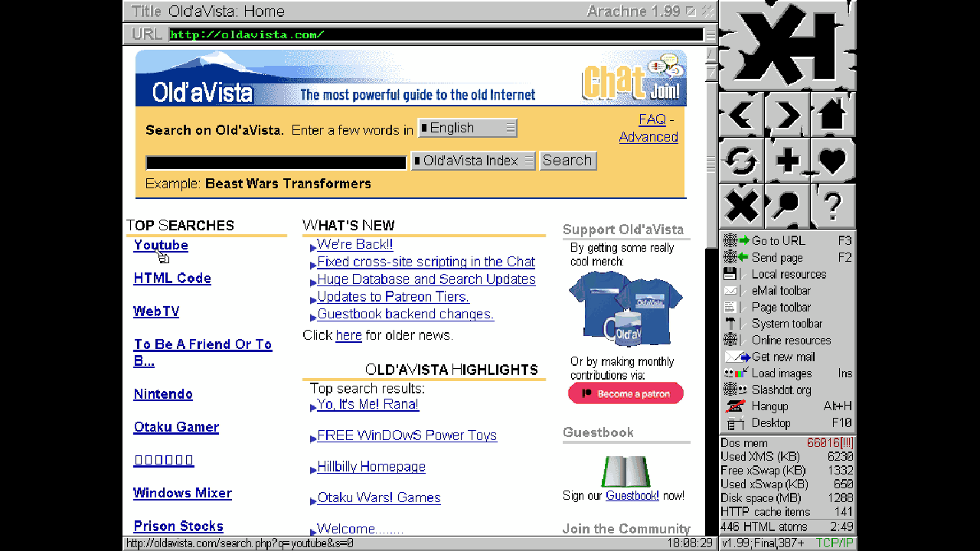This screenshot has width=980, height=551.
Task: Open Fixed cross-site scripting in the Chat
Action: [x=426, y=262]
